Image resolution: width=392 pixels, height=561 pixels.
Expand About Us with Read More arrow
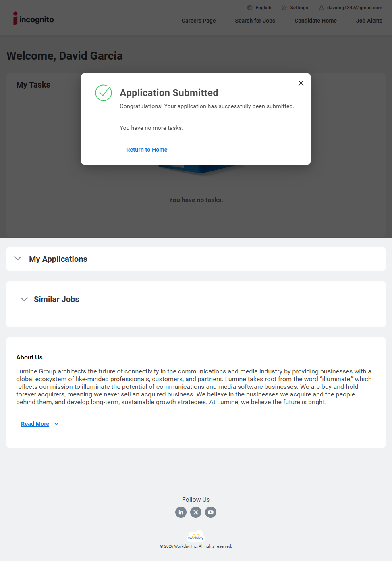(x=56, y=424)
